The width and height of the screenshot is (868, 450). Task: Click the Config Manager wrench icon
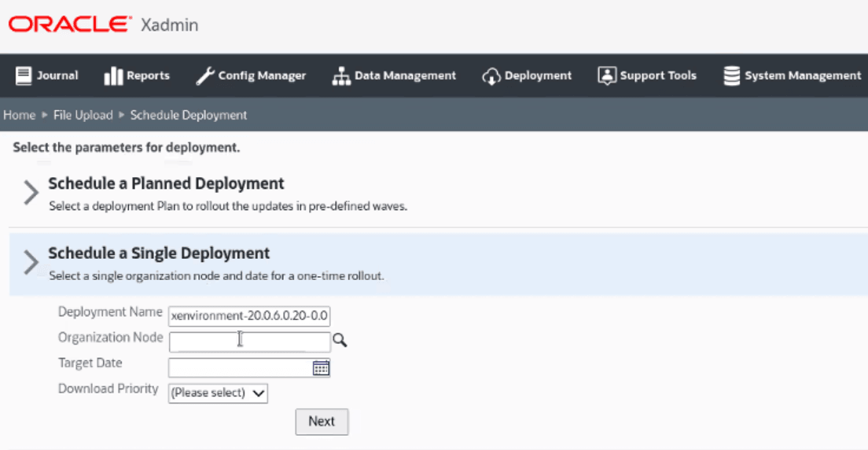tap(205, 76)
